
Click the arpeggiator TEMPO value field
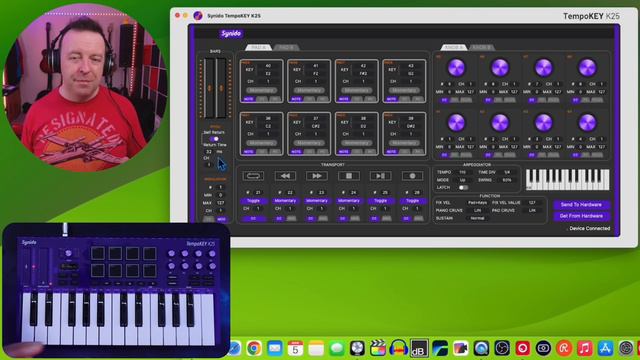coord(462,172)
